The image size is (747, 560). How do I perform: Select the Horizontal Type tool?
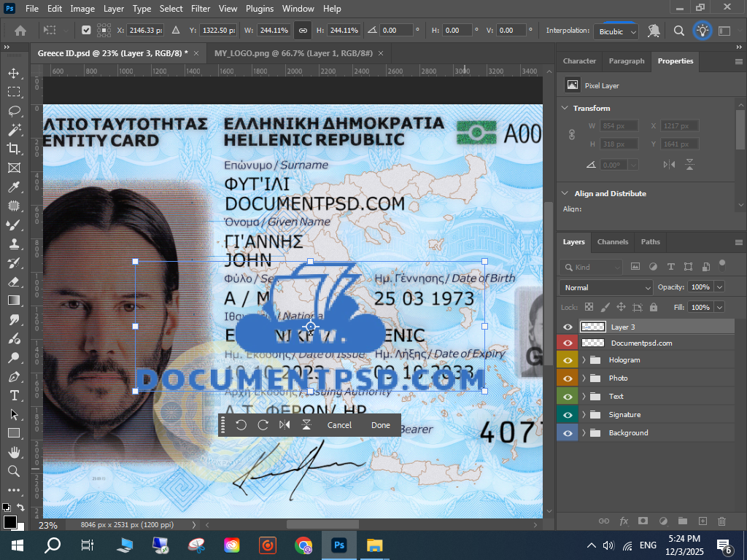tap(14, 395)
